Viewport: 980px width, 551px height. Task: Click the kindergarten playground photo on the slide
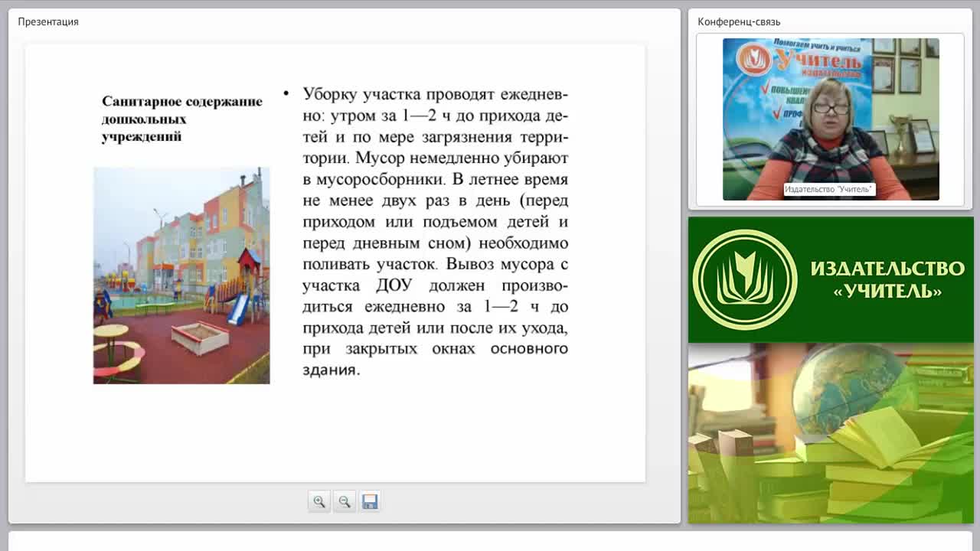click(181, 275)
